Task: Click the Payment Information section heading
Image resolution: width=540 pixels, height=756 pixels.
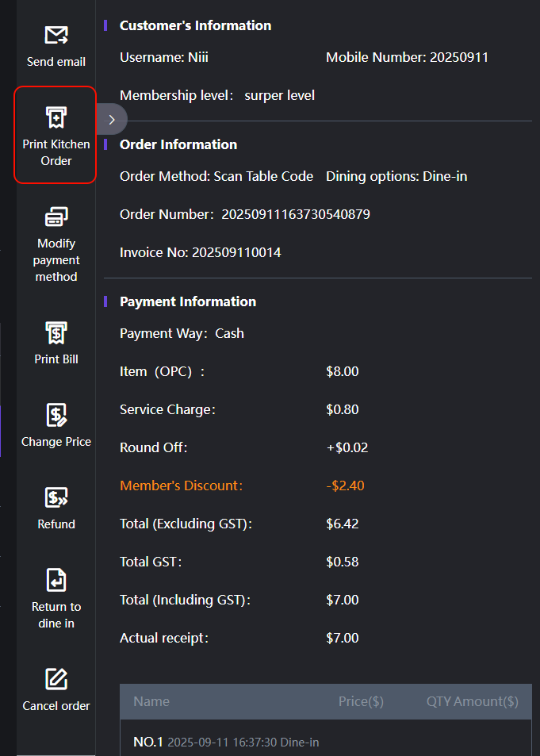Action: tap(188, 301)
